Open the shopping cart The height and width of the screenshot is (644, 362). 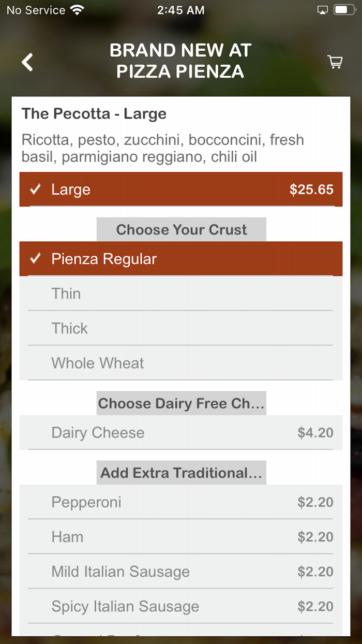335,62
